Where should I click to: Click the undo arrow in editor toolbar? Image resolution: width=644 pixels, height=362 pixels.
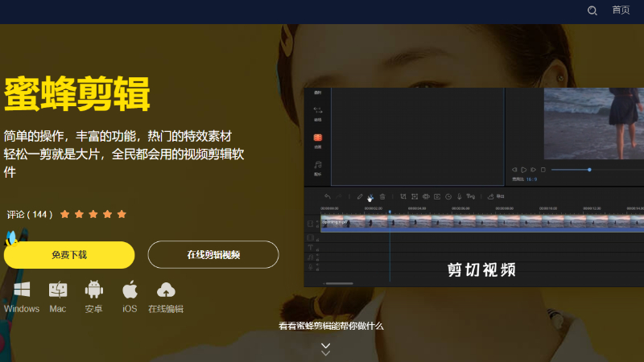point(328,196)
